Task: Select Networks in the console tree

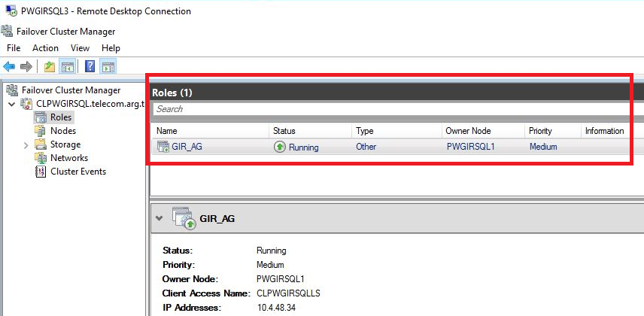Action: click(69, 158)
